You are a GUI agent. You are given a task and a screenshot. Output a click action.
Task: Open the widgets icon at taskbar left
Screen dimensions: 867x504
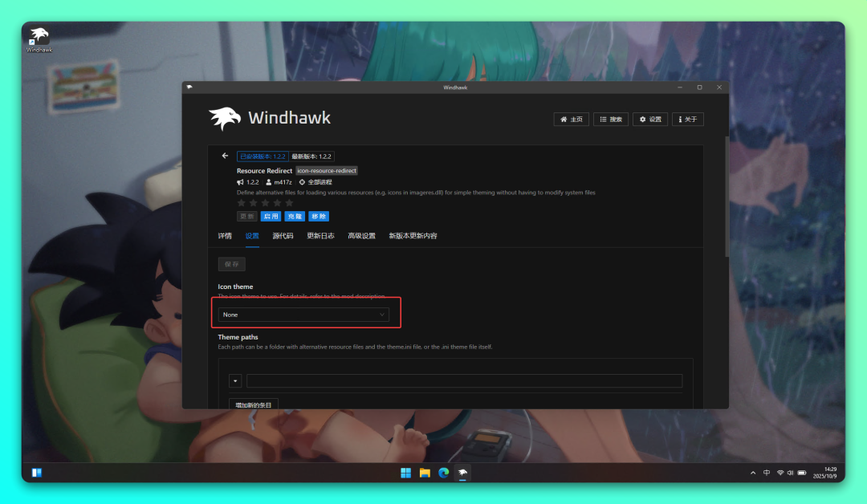coord(36,473)
